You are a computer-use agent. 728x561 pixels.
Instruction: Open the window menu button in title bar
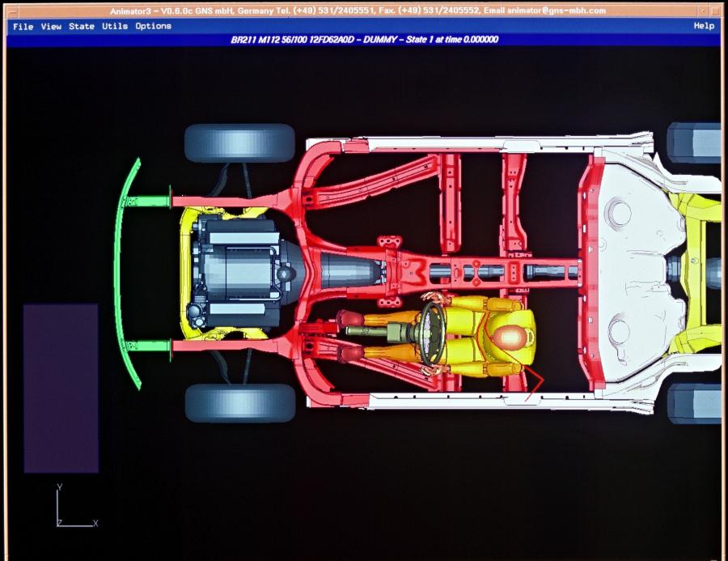pos(14,11)
